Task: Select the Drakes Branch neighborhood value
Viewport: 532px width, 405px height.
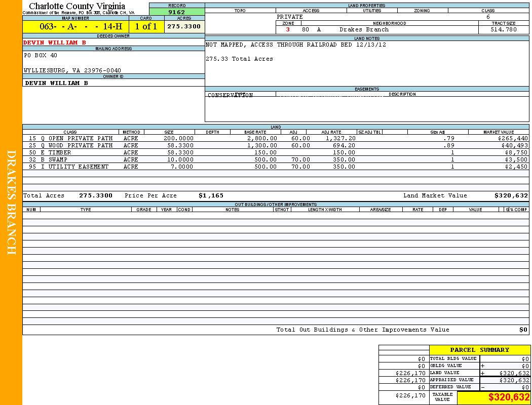Action: click(x=364, y=30)
